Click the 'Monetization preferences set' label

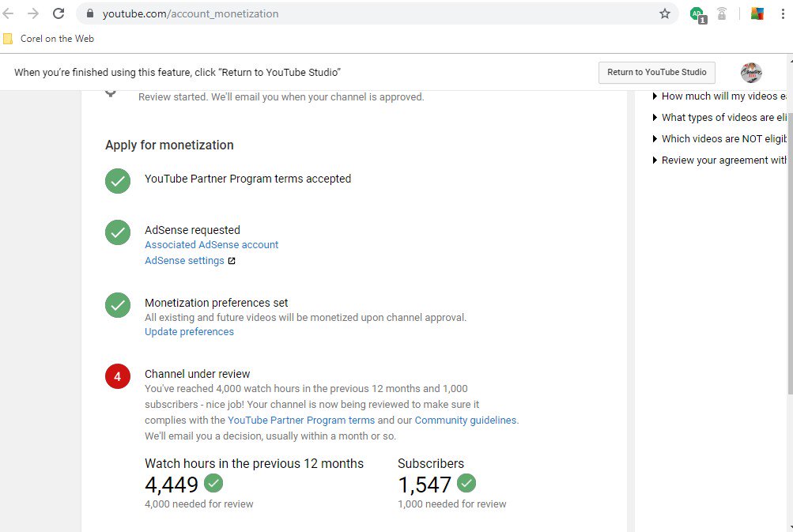click(x=216, y=303)
